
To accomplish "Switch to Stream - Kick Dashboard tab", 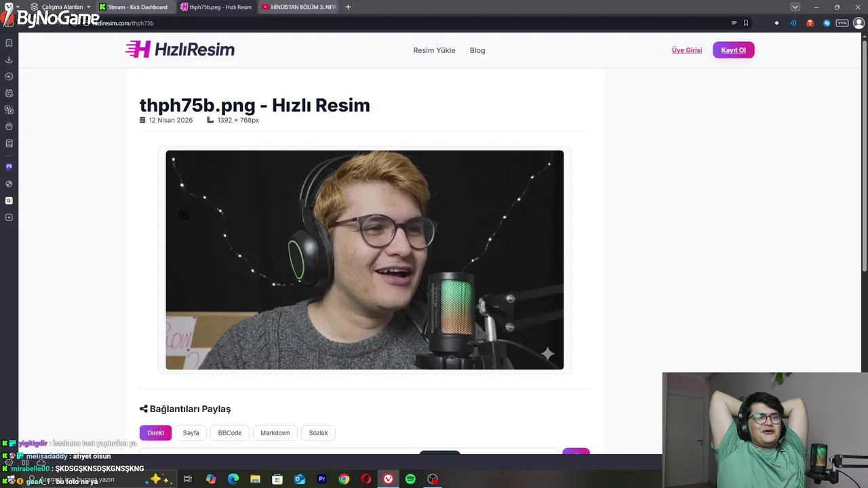I will [x=136, y=7].
